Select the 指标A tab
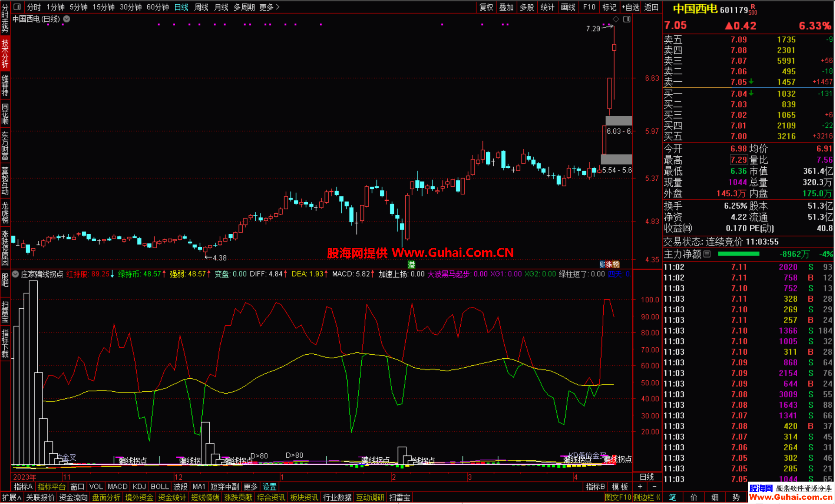This screenshot has width=835, height=504. (23, 487)
